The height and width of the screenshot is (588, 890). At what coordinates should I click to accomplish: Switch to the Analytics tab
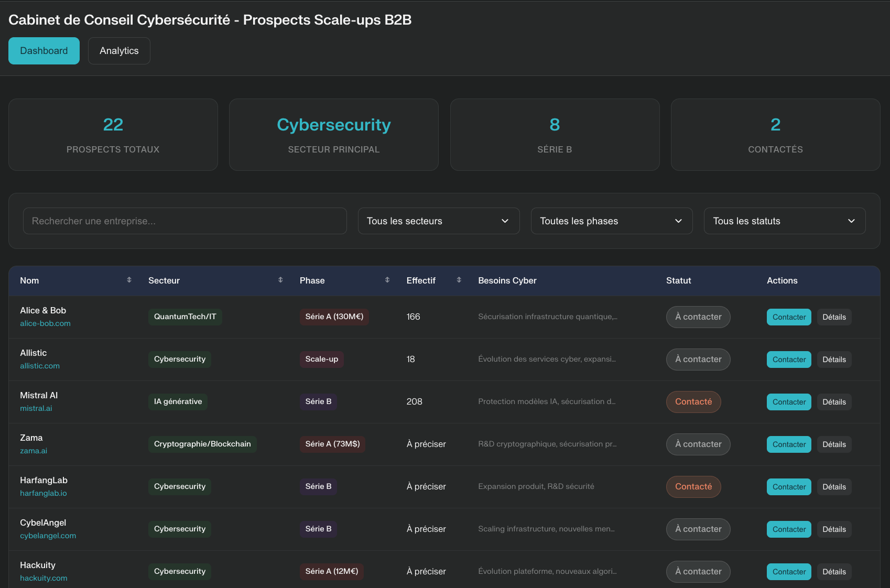click(119, 51)
